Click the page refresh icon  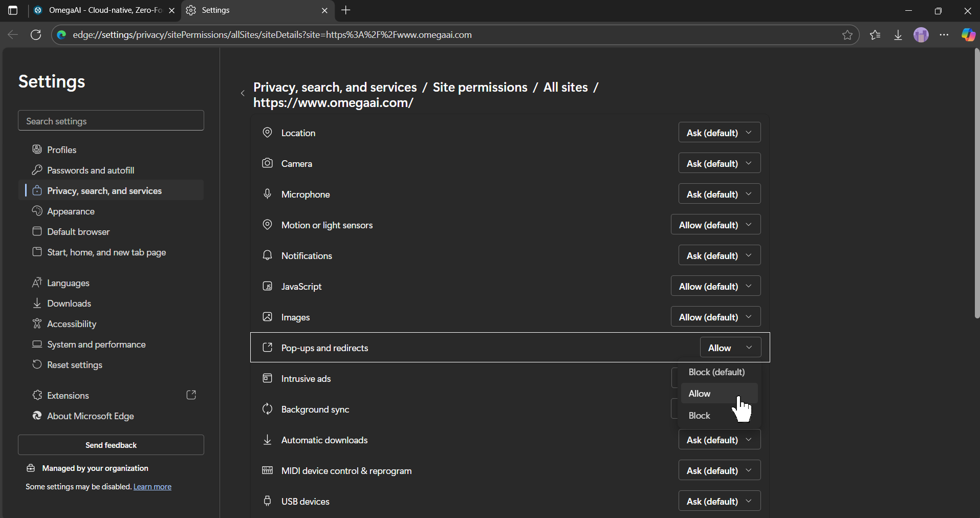point(36,35)
